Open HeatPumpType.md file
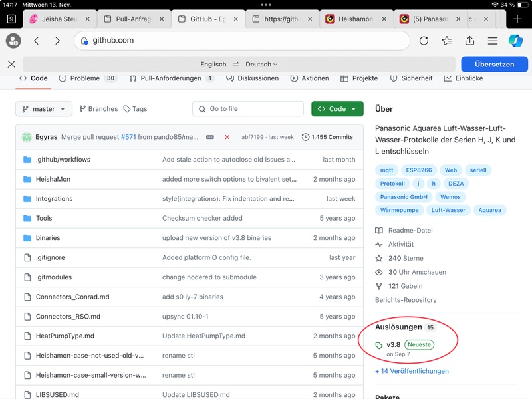 tap(65, 336)
